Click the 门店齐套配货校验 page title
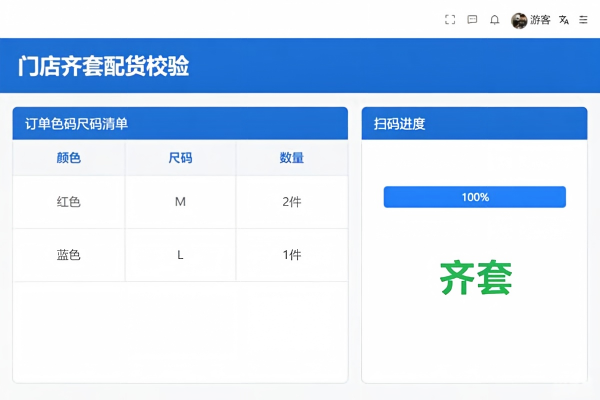600x400 pixels. click(x=103, y=66)
